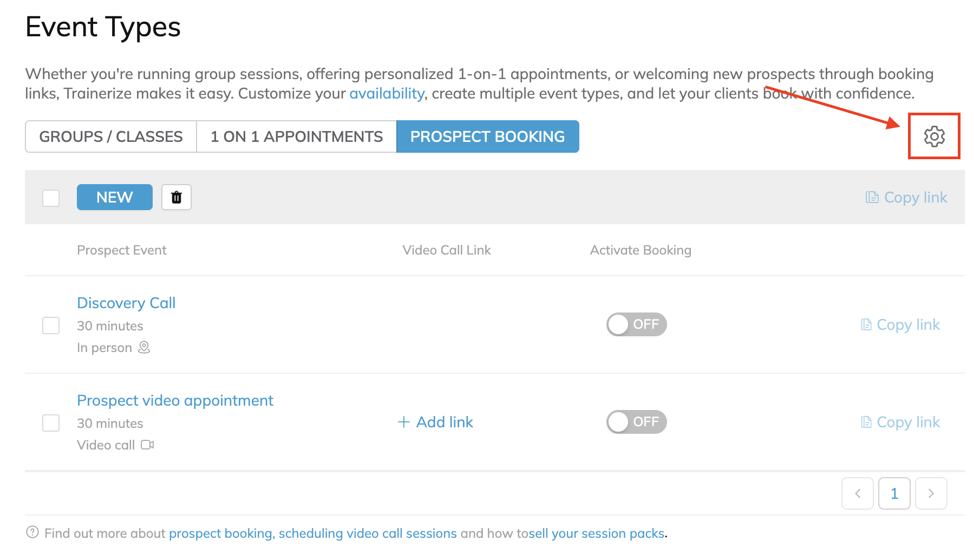The height and width of the screenshot is (560, 980).
Task: Enable the Activate Booking toggle for Discovery Call
Action: [x=636, y=324]
